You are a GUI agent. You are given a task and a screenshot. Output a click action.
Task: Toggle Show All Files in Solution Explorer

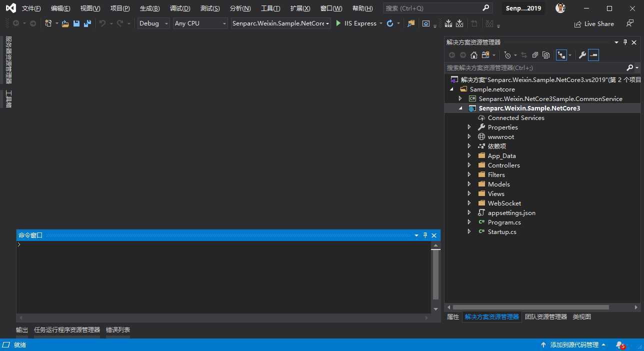pyautogui.click(x=546, y=55)
